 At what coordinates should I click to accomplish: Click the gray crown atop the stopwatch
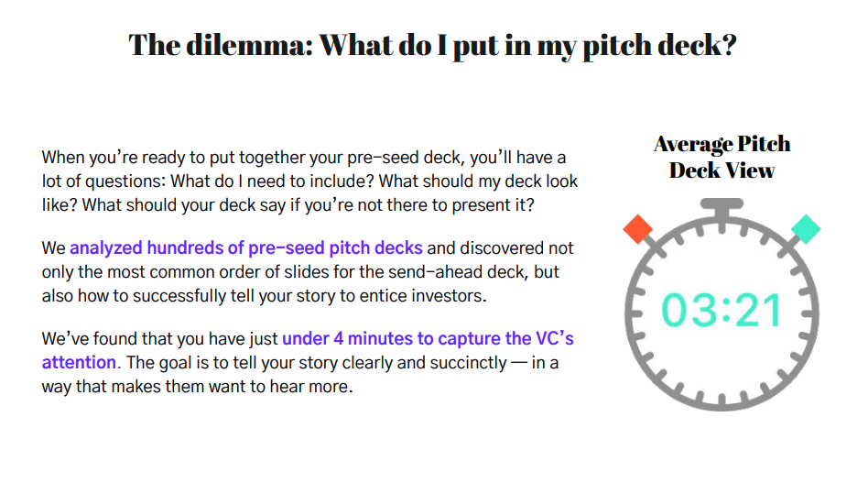click(x=722, y=207)
